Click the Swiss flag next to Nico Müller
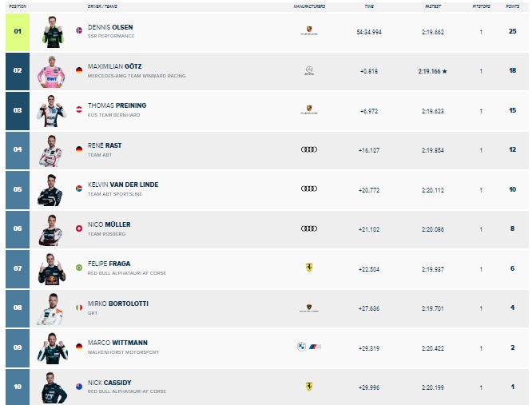 coord(79,228)
